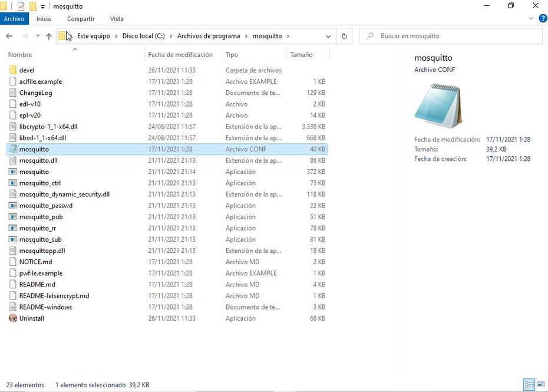Navigate to Archivos de programa breadcrumb

[x=209, y=36]
